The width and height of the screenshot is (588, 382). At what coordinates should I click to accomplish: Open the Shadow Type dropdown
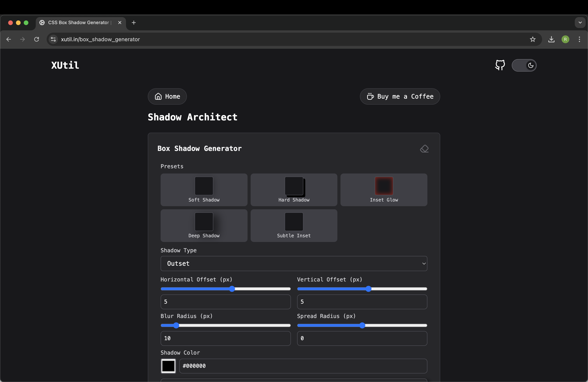pyautogui.click(x=294, y=263)
